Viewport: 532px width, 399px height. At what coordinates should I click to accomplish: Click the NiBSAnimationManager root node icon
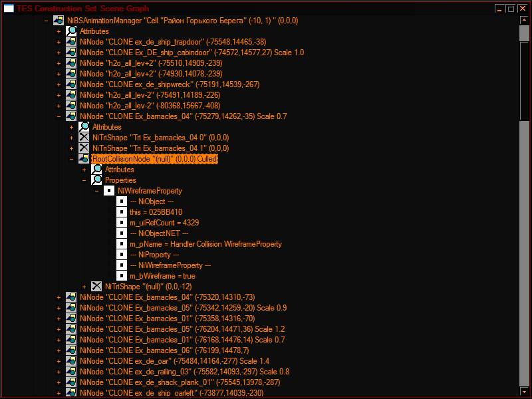click(x=59, y=21)
